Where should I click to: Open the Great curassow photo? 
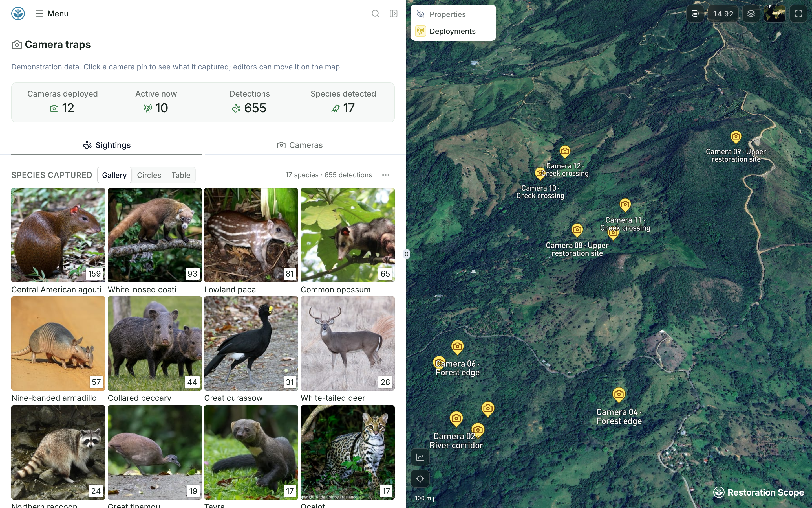click(x=251, y=343)
